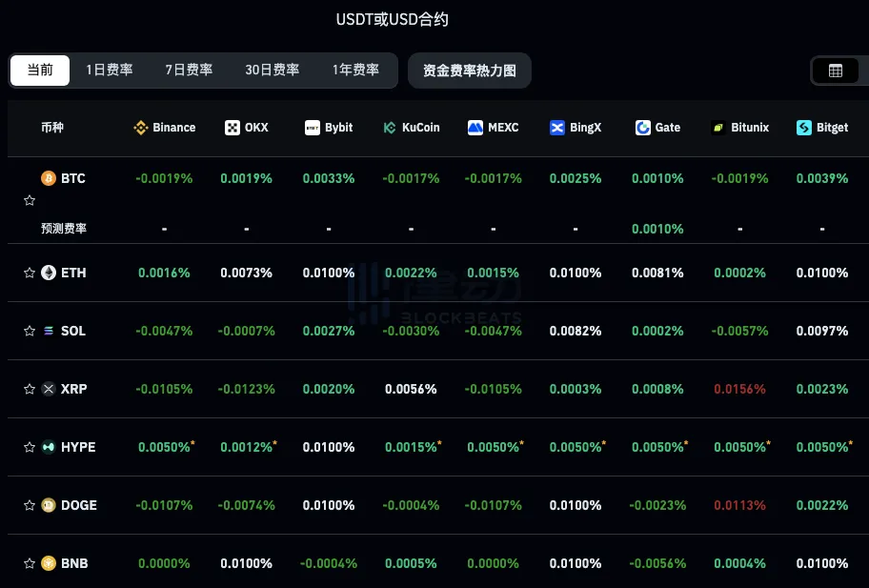
Task: Star the BNB coin row
Action: (x=30, y=563)
